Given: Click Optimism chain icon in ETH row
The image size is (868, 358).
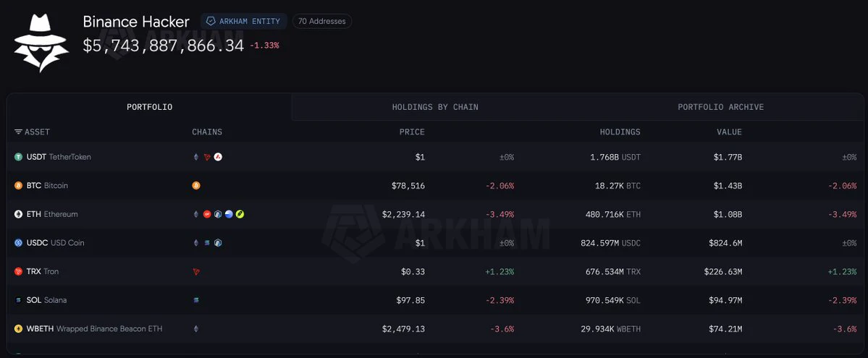Looking at the screenshot, I should tap(207, 214).
